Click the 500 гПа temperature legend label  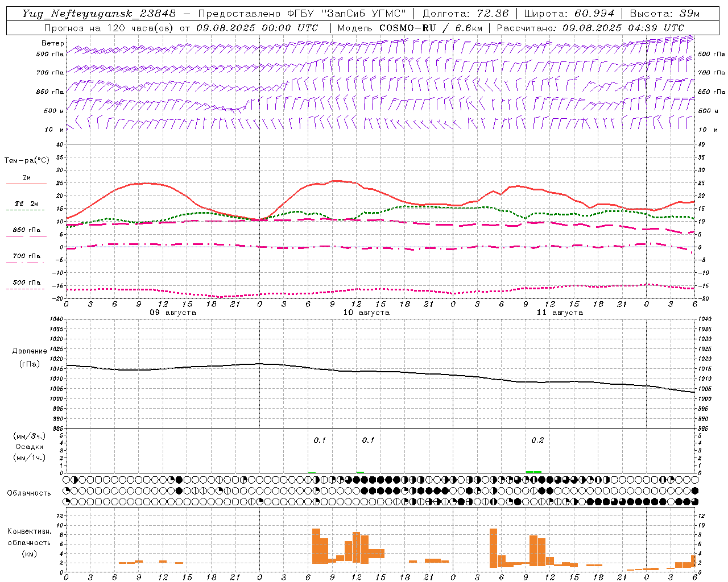(27, 282)
